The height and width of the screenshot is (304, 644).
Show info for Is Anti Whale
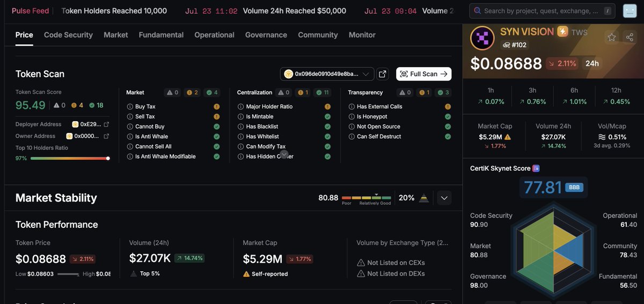(130, 137)
